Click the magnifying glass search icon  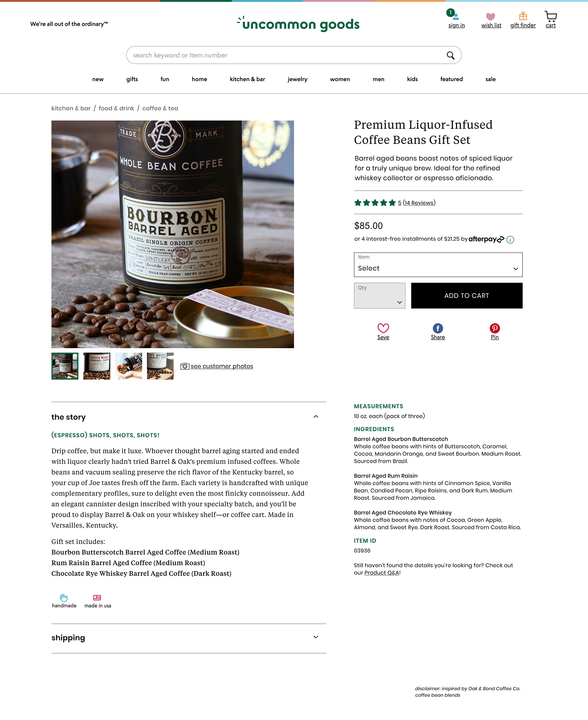click(450, 55)
